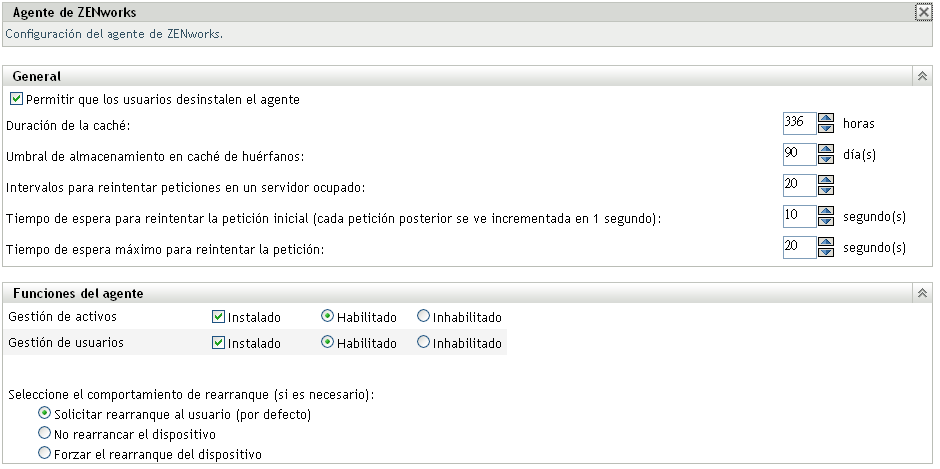
Task: Increase orphan cache threshold days
Action: point(826,149)
